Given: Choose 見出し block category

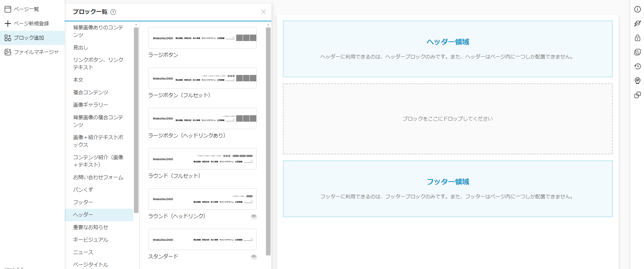Looking at the screenshot, I should [99, 47].
